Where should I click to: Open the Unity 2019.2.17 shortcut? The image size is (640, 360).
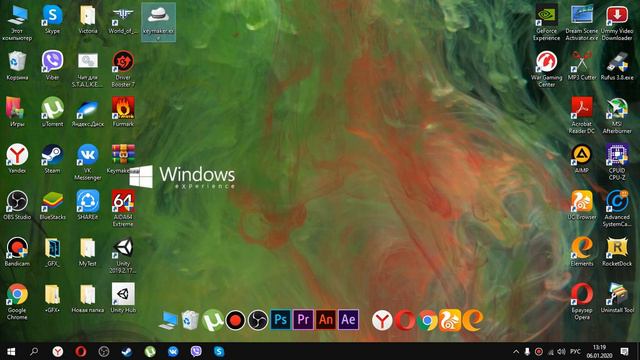(x=123, y=255)
